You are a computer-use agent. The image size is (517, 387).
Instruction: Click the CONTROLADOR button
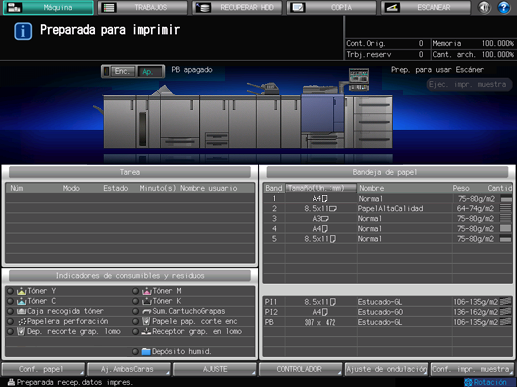(x=301, y=369)
